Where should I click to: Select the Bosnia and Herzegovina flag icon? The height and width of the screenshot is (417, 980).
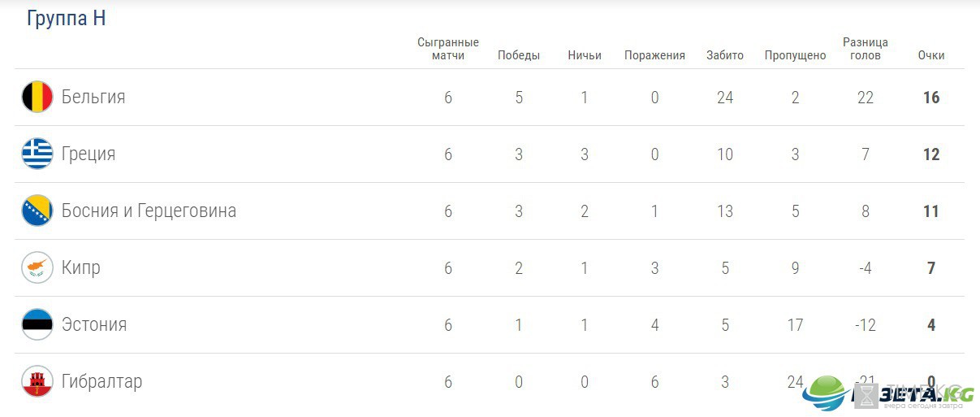click(37, 211)
